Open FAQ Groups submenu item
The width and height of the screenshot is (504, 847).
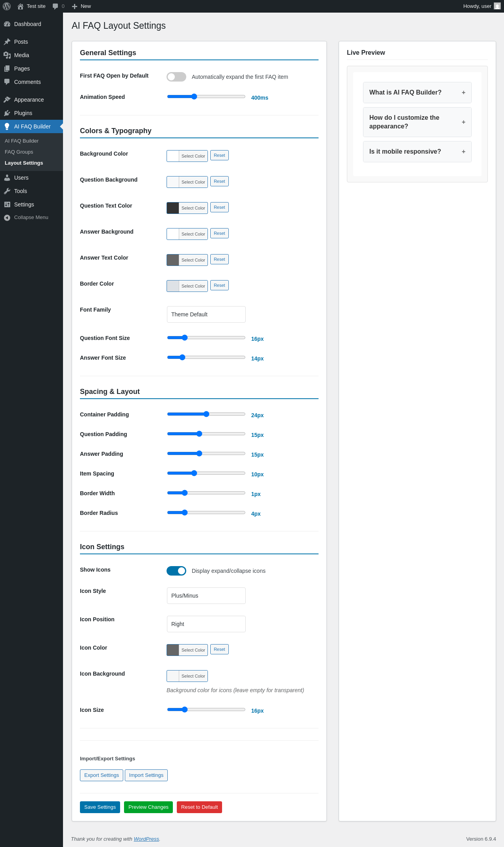coord(19,152)
